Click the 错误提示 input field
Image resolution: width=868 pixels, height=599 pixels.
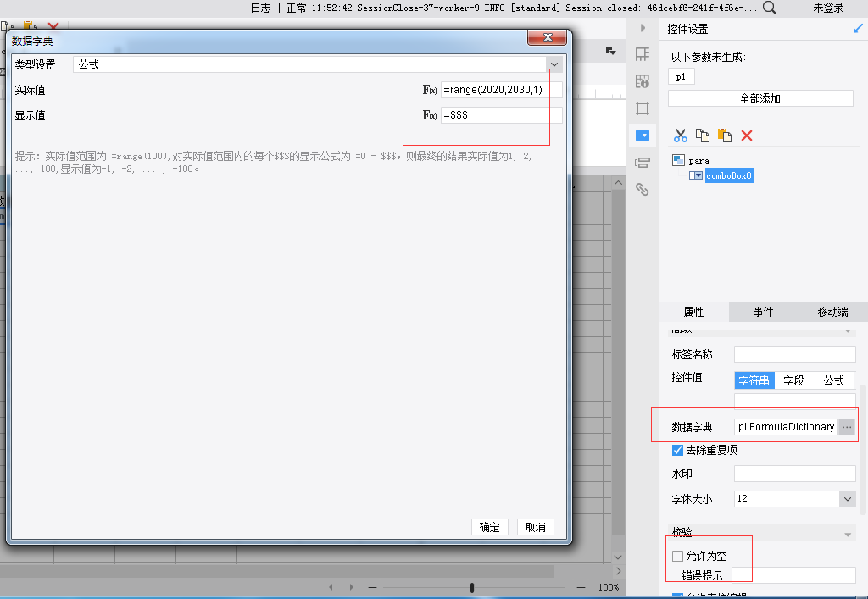tap(793, 575)
